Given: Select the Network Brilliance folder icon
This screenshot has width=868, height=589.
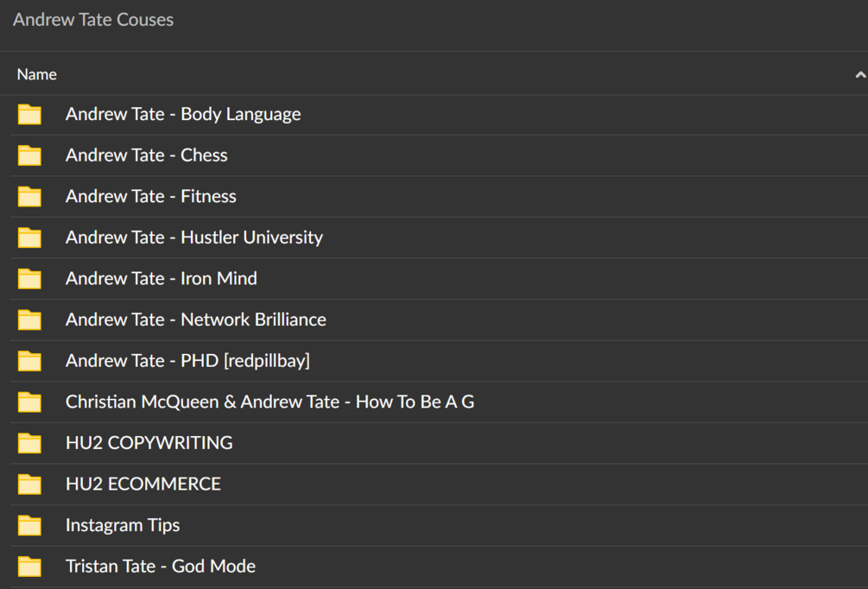Looking at the screenshot, I should click(30, 320).
